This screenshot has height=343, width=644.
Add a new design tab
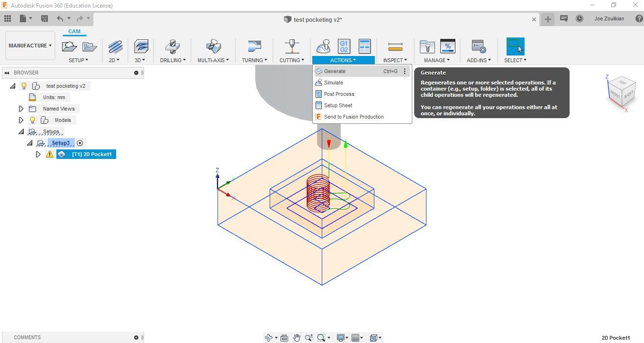click(548, 19)
